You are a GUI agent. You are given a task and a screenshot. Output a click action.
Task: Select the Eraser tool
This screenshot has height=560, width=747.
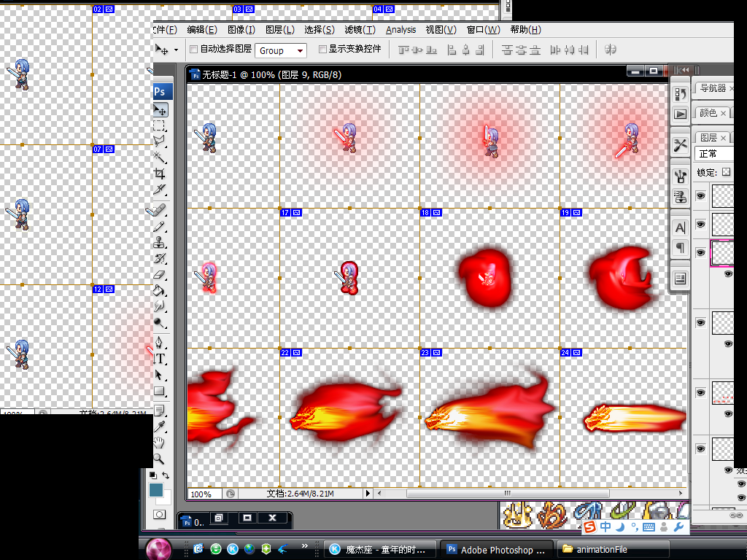point(159,275)
